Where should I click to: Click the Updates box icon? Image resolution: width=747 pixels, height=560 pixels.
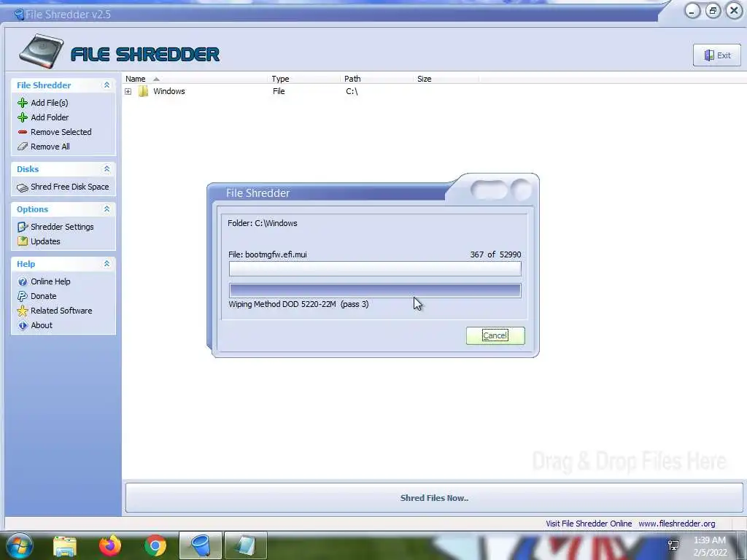[23, 241]
